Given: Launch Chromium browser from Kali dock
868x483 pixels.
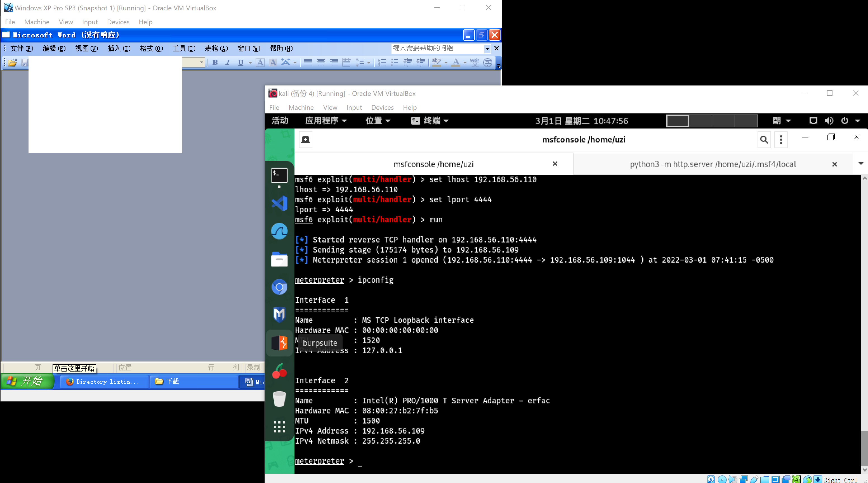Looking at the screenshot, I should [x=279, y=287].
